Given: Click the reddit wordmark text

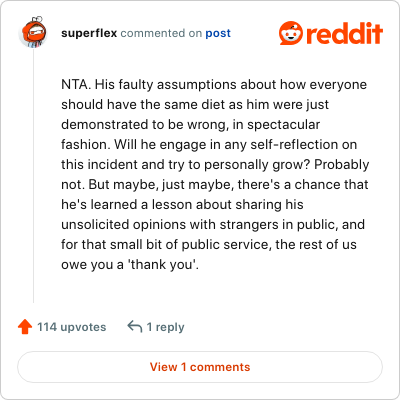Looking at the screenshot, I should [x=344, y=33].
